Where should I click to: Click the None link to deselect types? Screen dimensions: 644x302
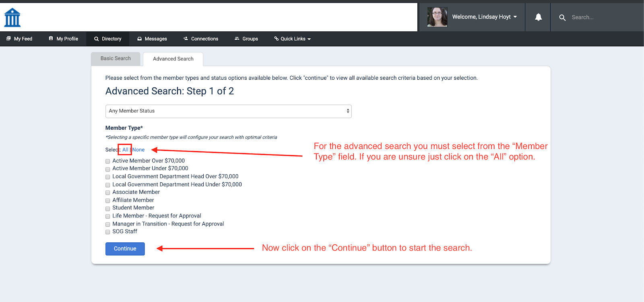(x=138, y=150)
